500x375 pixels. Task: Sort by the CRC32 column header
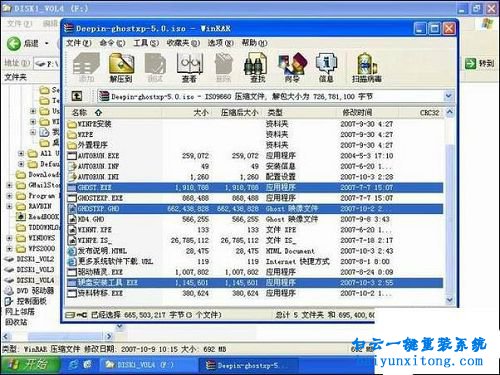[x=421, y=113]
